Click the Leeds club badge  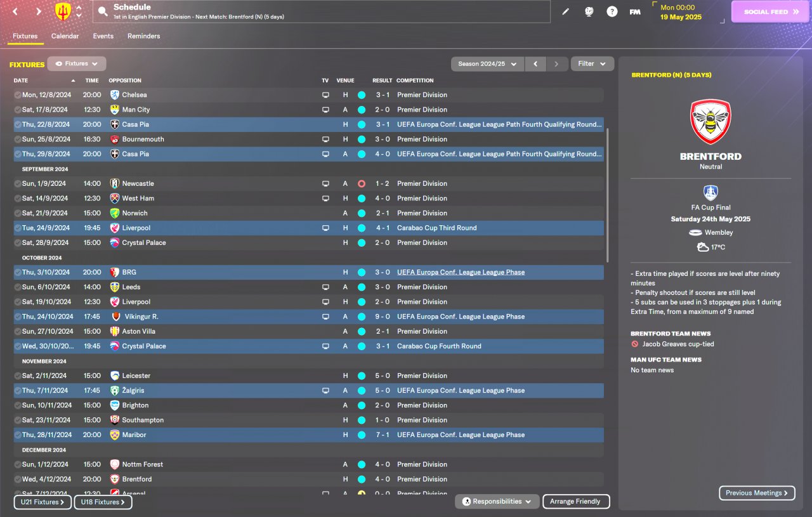pos(115,287)
